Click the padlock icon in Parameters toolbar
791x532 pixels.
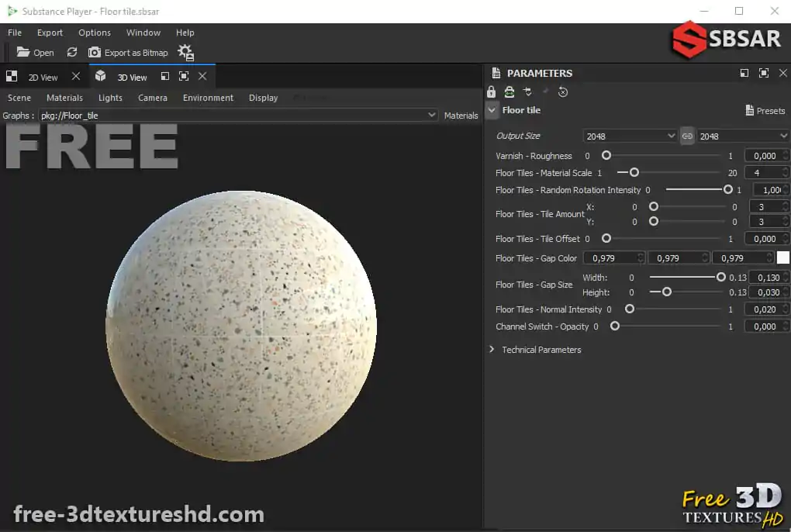tap(492, 92)
